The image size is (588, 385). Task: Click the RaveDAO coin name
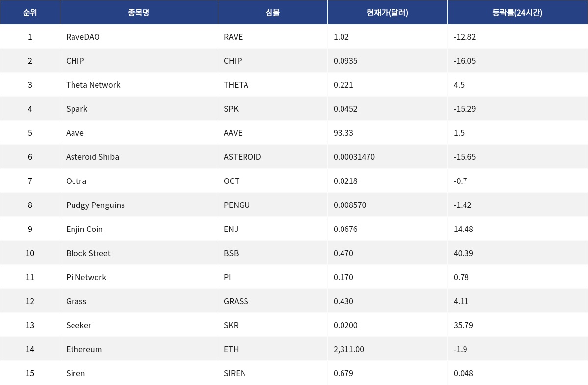83,37
